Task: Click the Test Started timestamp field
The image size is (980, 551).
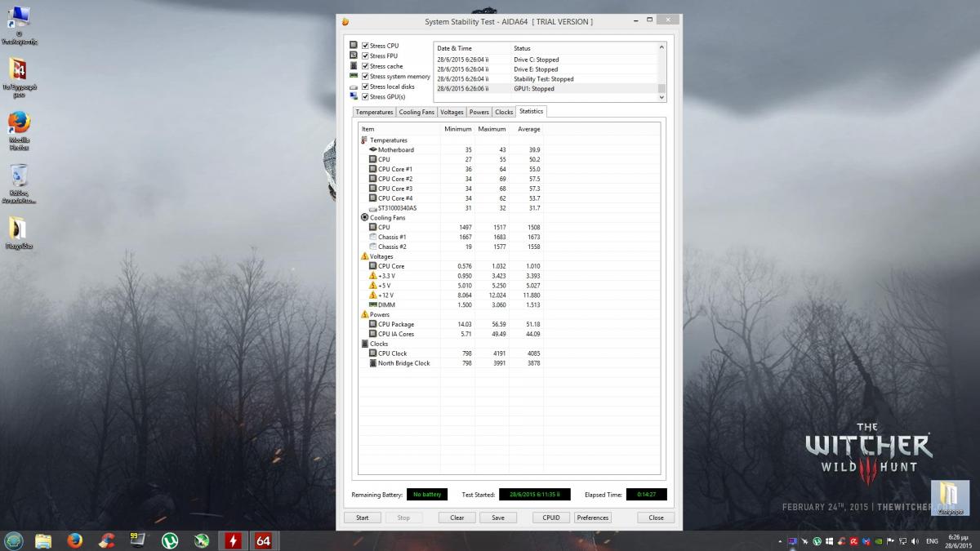Action: click(x=535, y=495)
